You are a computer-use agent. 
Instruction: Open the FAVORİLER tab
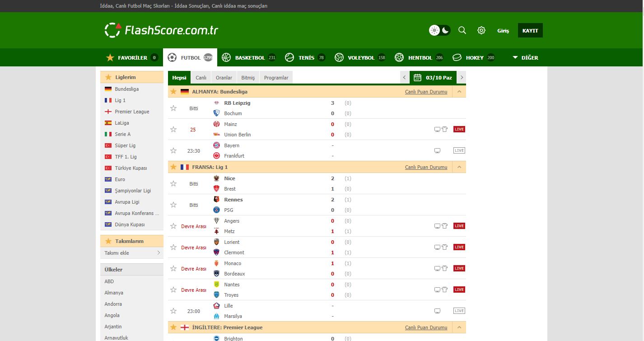click(132, 57)
